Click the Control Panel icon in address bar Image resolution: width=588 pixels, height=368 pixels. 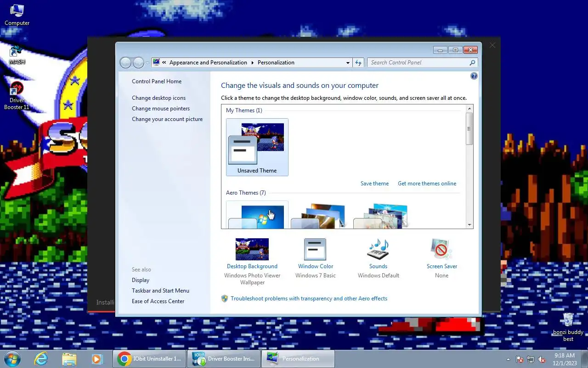coord(156,63)
